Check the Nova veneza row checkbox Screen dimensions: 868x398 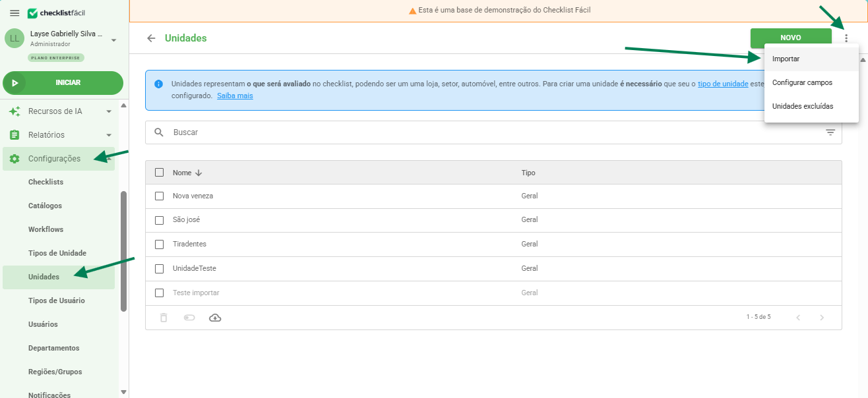pyautogui.click(x=159, y=196)
